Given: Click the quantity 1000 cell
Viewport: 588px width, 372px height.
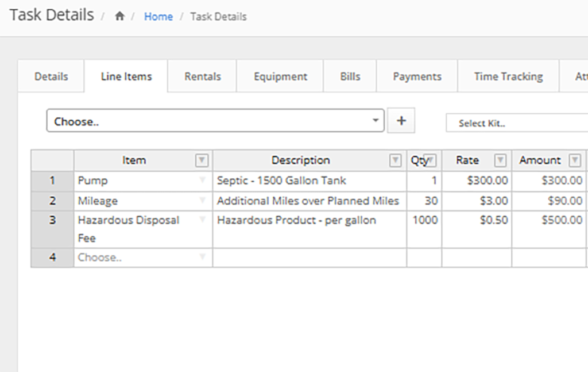Looking at the screenshot, I should 424,229.
